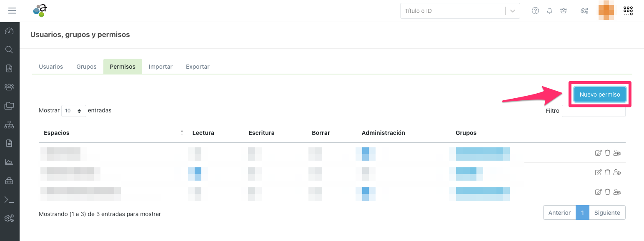
Task: Open the user-settings icon on the third row
Action: pos(617,192)
